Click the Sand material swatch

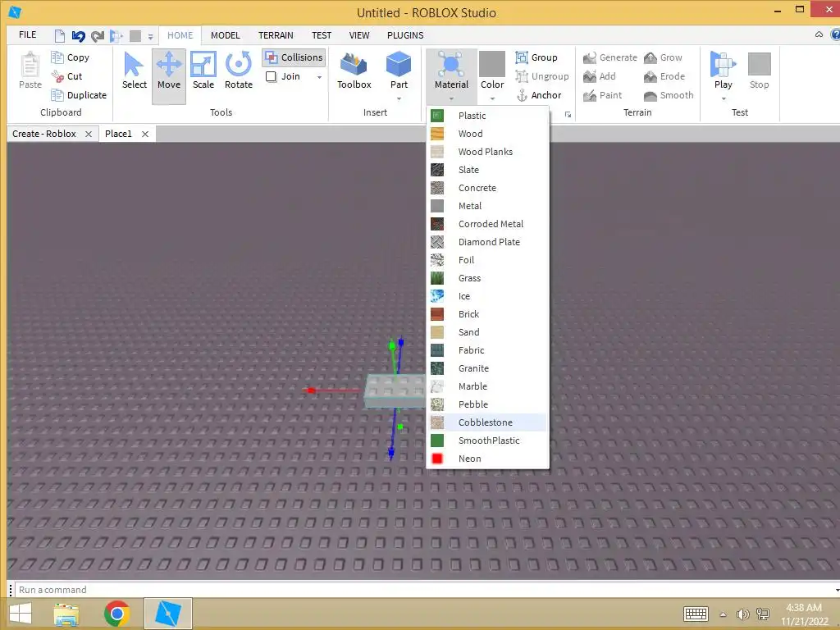click(437, 332)
